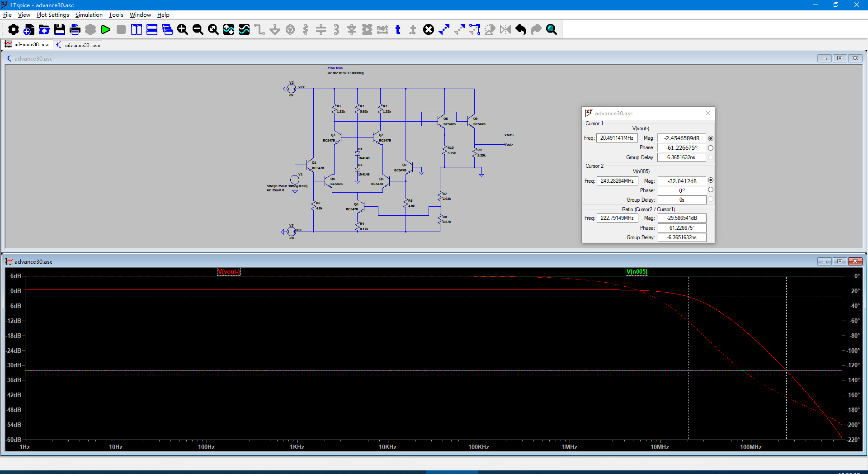Select the SPICE directive tool

413,29
